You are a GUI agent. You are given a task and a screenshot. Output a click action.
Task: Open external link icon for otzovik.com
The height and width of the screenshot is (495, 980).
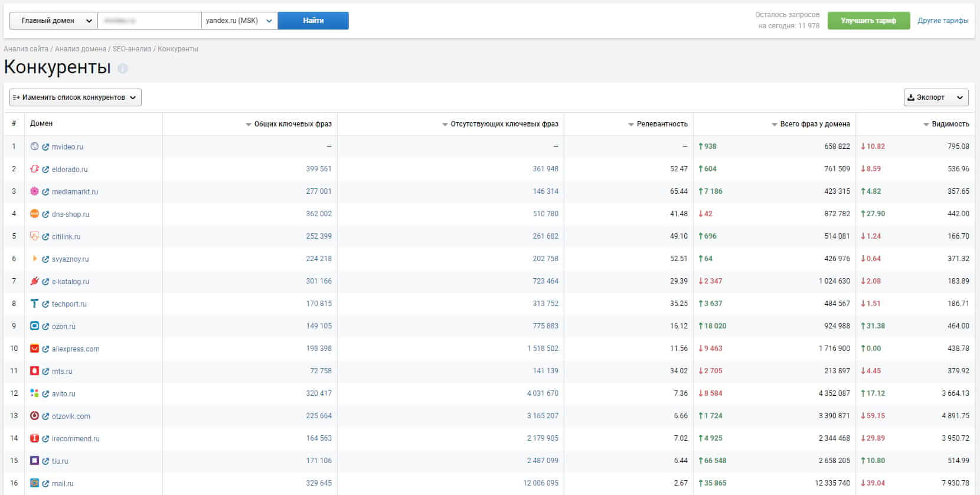45,416
